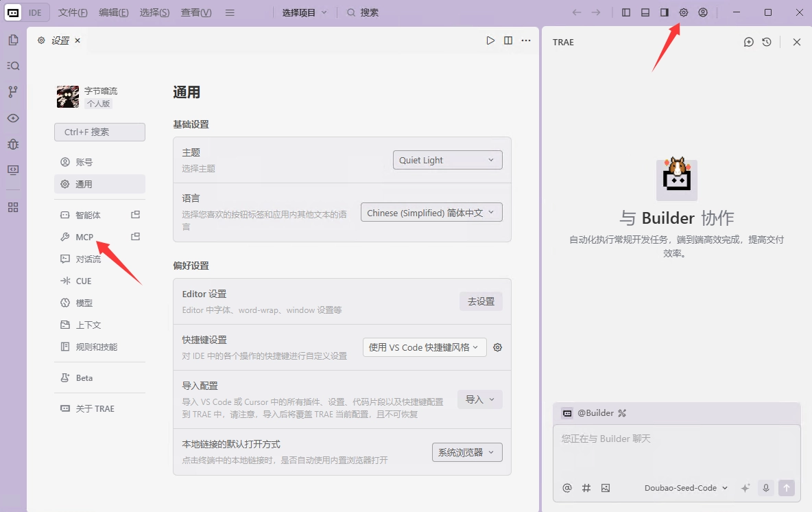
Task: Select the 通用 settings section
Action: [99, 184]
